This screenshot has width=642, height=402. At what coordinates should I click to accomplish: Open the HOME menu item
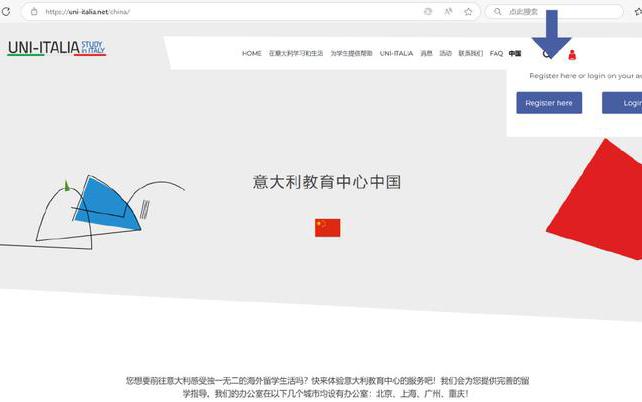coord(251,53)
